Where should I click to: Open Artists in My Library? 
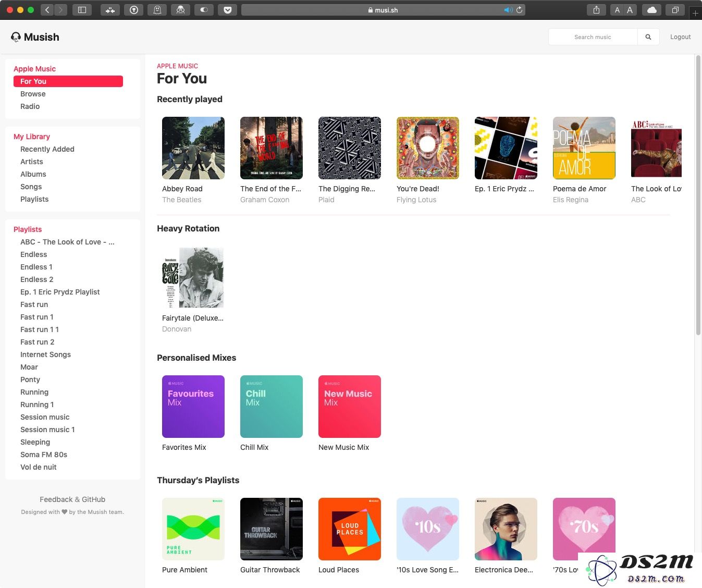point(32,162)
